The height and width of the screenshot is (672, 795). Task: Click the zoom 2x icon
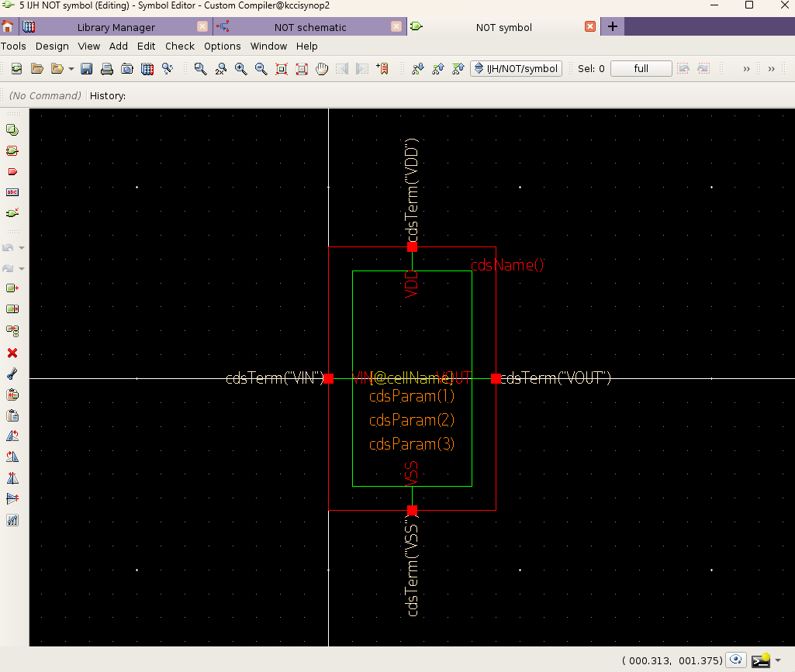220,69
